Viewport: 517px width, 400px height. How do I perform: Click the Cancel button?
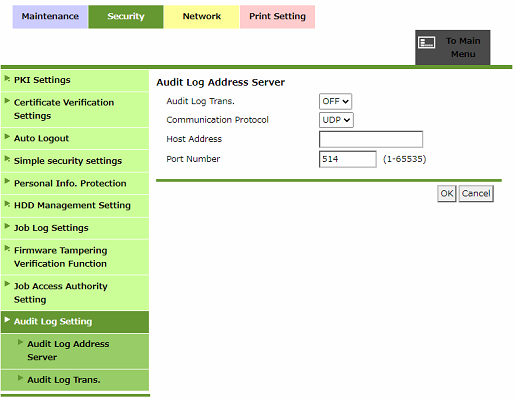coord(476,194)
